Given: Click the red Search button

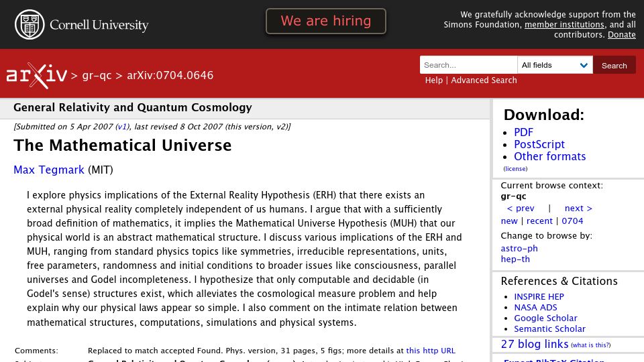Looking at the screenshot, I should pyautogui.click(x=614, y=65).
